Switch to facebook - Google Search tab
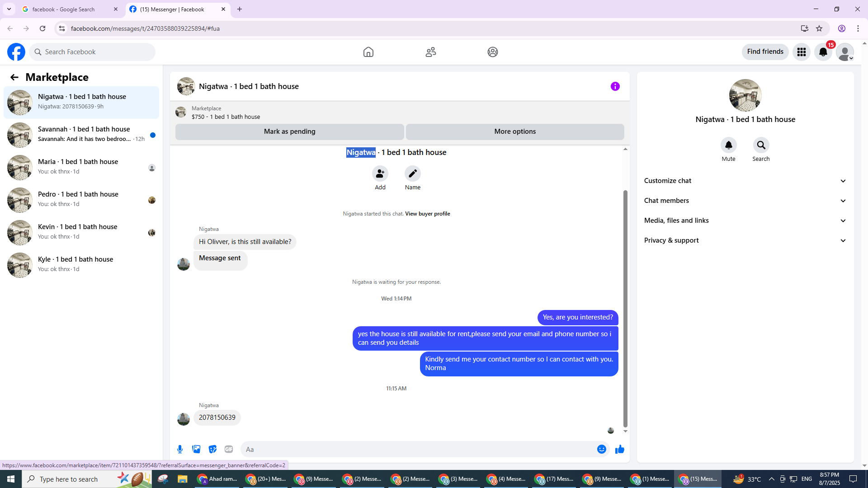 (x=63, y=9)
